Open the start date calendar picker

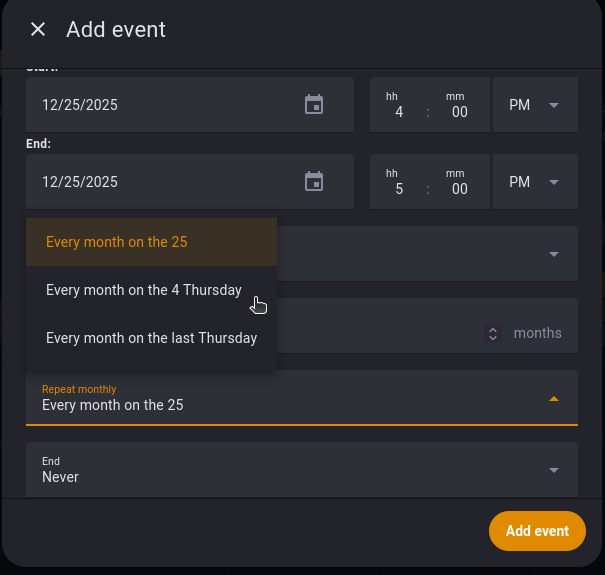(x=314, y=105)
